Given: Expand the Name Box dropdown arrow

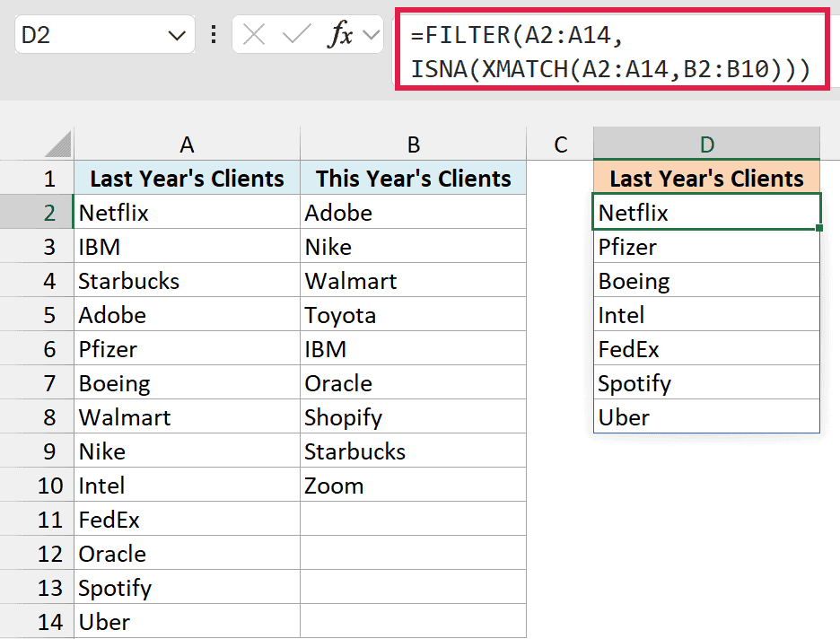Looking at the screenshot, I should coord(177,36).
